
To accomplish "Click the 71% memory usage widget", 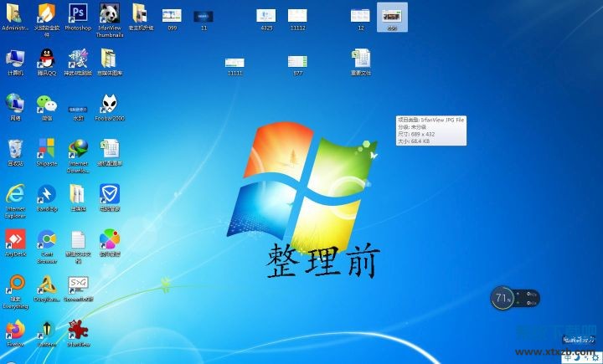I will 503,297.
